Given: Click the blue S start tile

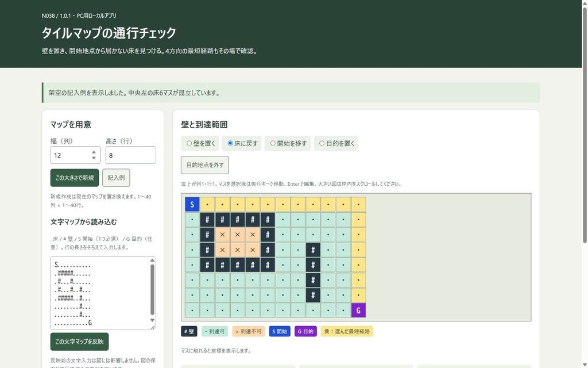Looking at the screenshot, I should tap(192, 205).
